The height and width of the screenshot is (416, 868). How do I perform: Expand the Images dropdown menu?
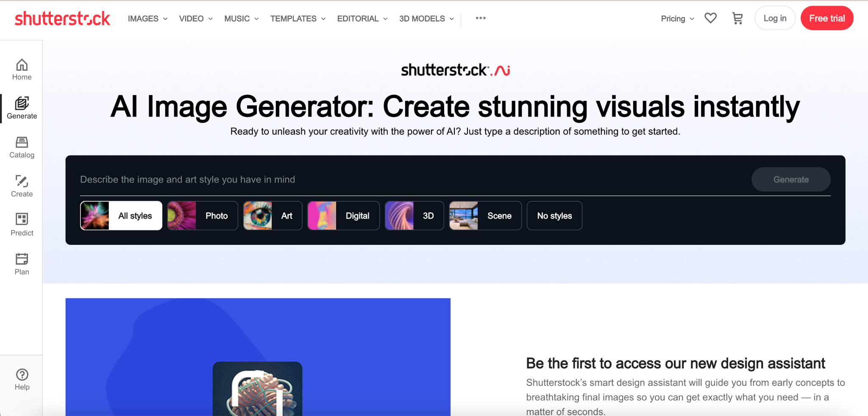[x=148, y=19]
